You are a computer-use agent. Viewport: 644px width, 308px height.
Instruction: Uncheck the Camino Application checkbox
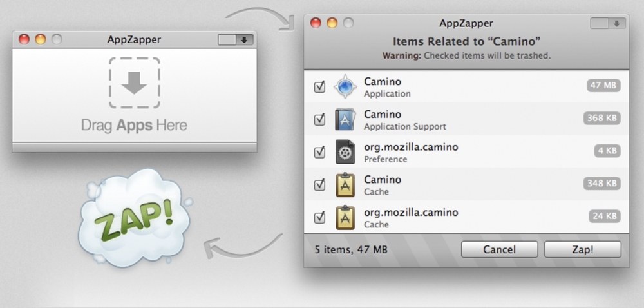pyautogui.click(x=319, y=86)
